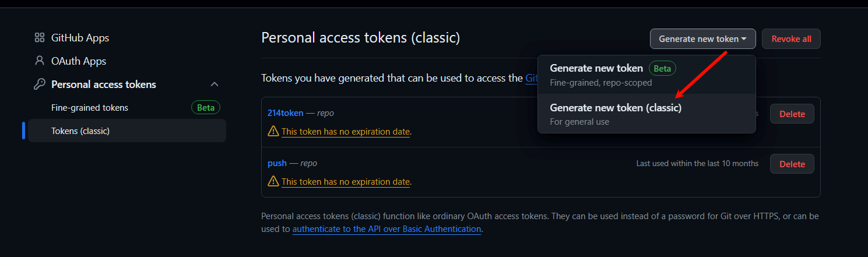Delete the push token
The image size is (868, 257).
click(792, 164)
